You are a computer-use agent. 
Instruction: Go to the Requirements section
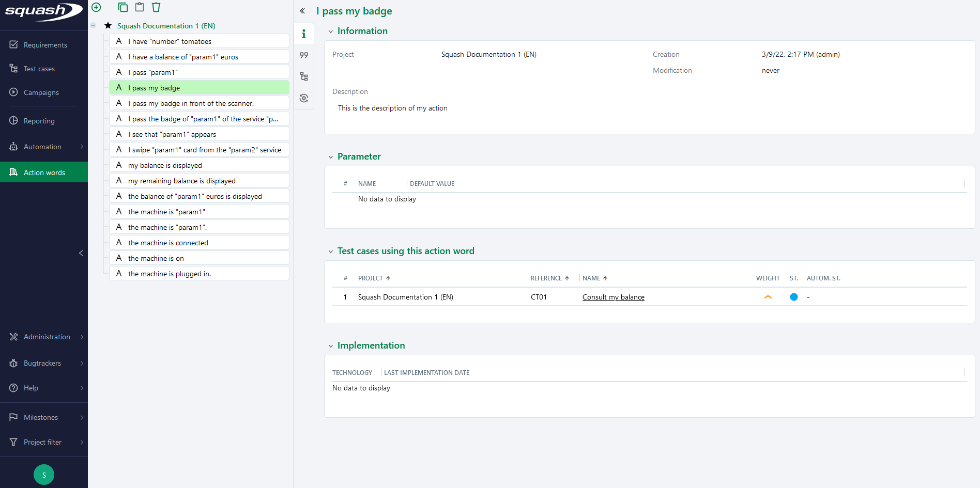click(45, 45)
